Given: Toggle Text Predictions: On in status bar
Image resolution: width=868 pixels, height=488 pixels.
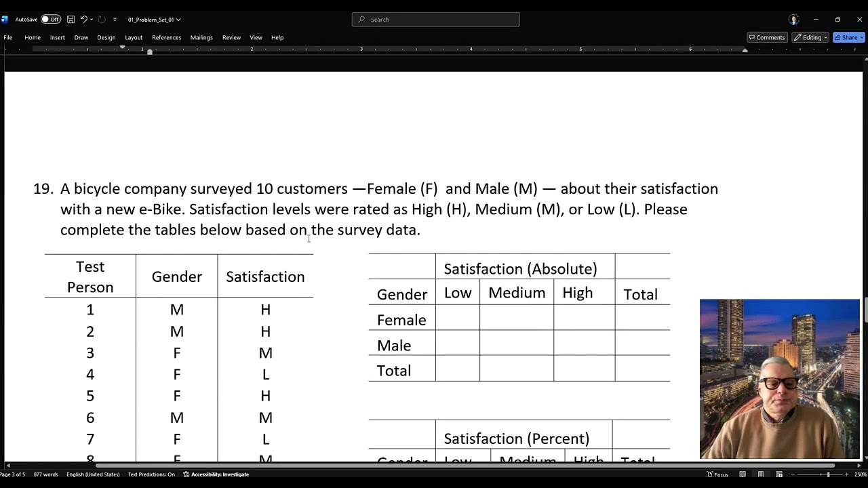Looking at the screenshot, I should pyautogui.click(x=151, y=474).
